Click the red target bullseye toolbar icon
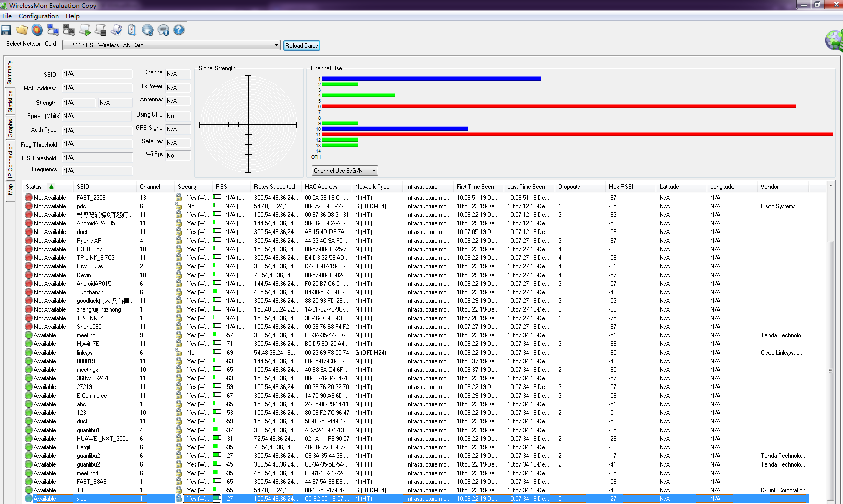The width and height of the screenshot is (843, 504). [x=38, y=30]
